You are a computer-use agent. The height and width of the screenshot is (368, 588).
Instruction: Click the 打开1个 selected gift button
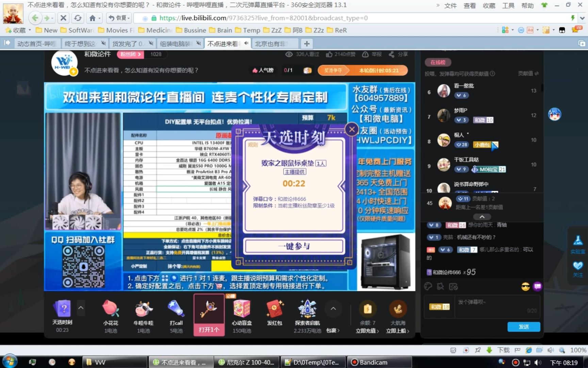pos(209,330)
